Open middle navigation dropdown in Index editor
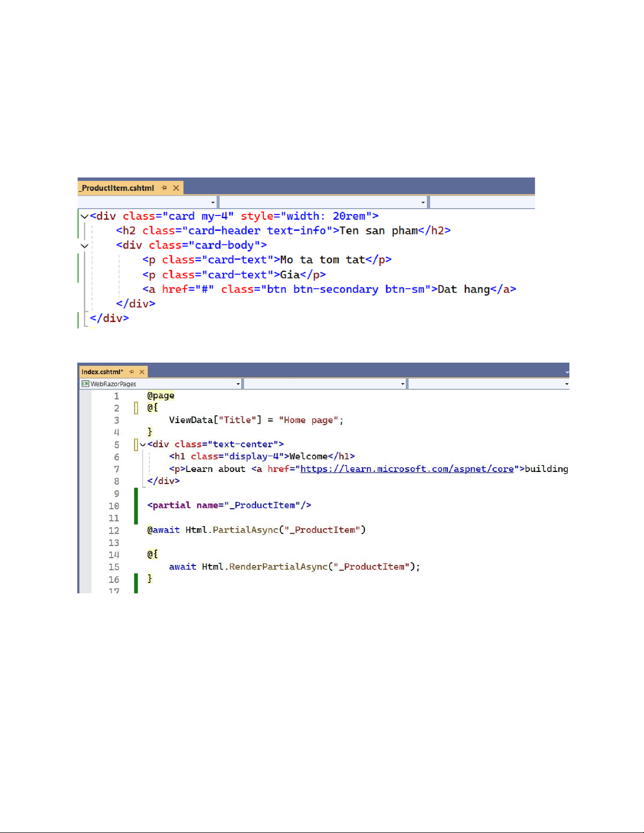 click(403, 384)
